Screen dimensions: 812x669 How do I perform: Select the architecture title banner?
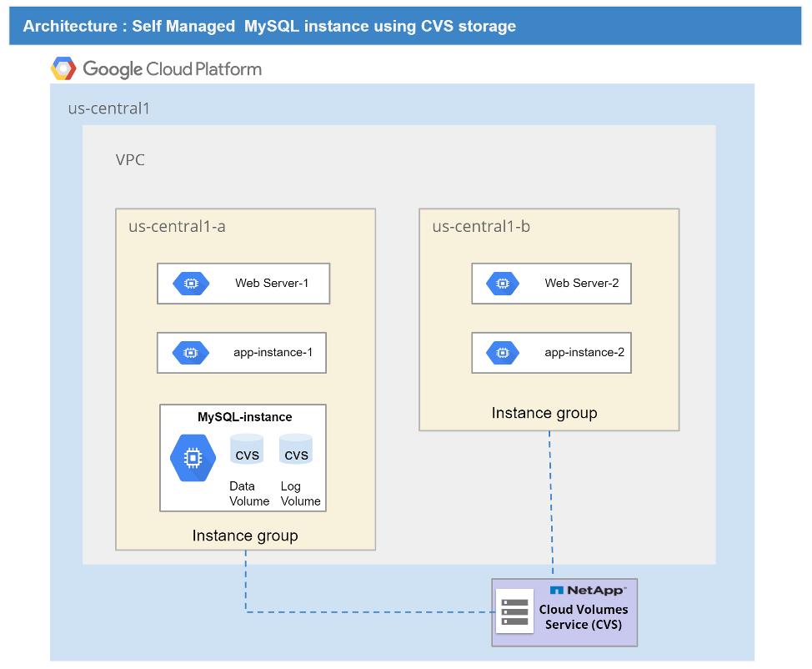click(405, 27)
